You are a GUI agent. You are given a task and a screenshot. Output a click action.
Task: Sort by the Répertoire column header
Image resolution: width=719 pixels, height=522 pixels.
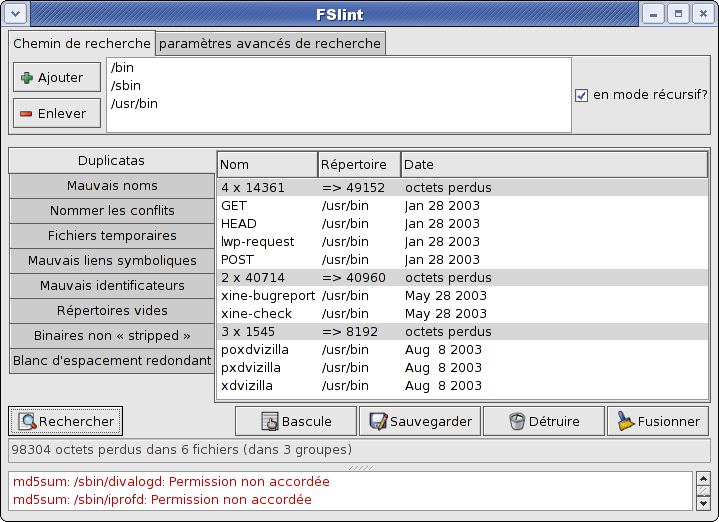[360, 165]
